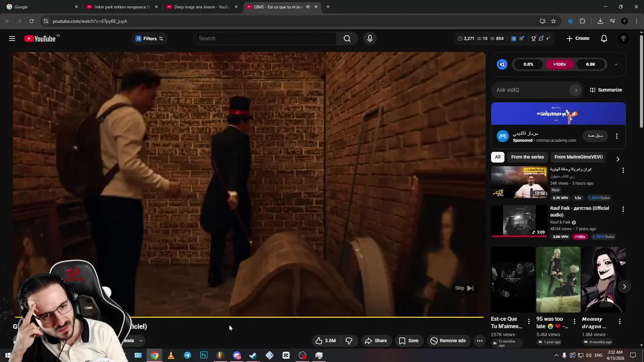Open Chrome extensions puzzle icon
Viewport: 644px width, 362px height.
pyautogui.click(x=583, y=21)
